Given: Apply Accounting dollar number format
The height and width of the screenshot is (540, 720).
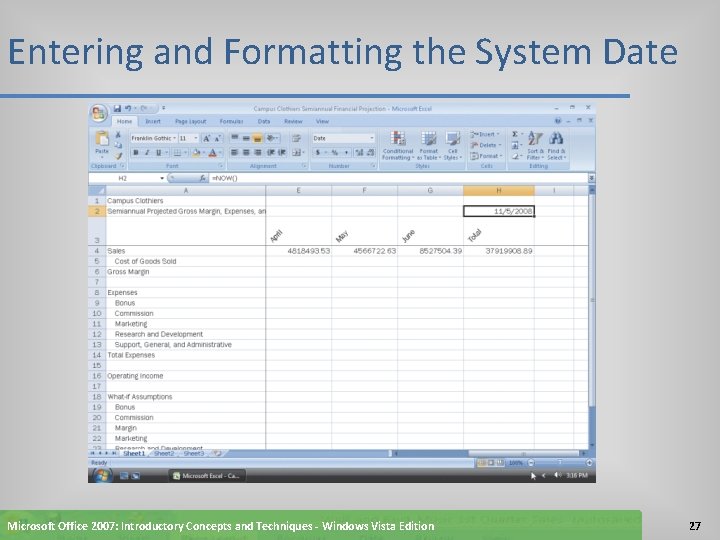Looking at the screenshot, I should (x=318, y=152).
